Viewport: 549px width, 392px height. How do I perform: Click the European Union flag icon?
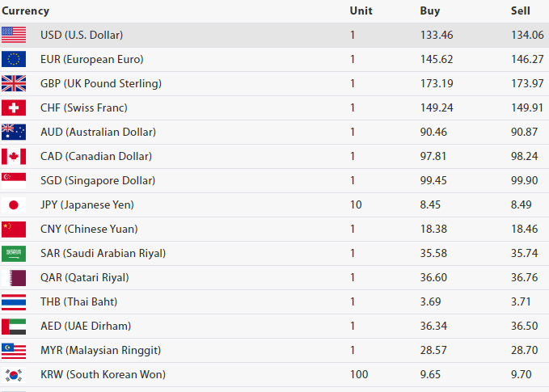(14, 59)
